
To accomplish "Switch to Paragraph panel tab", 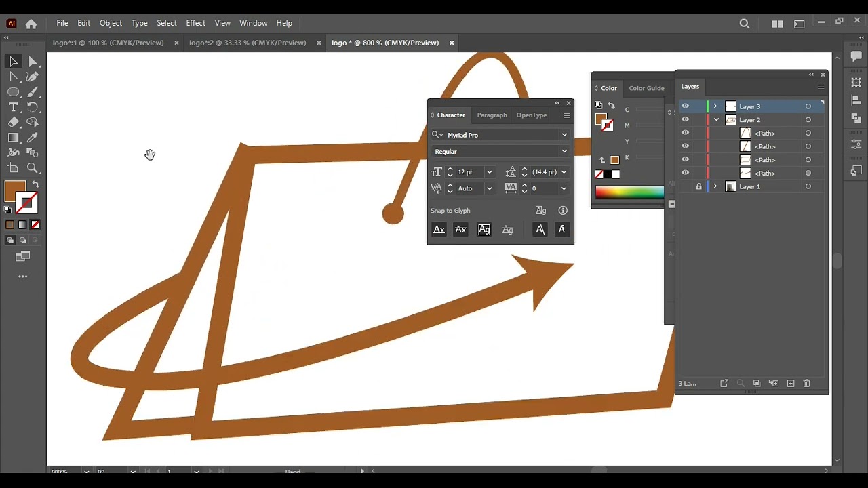I will 492,115.
